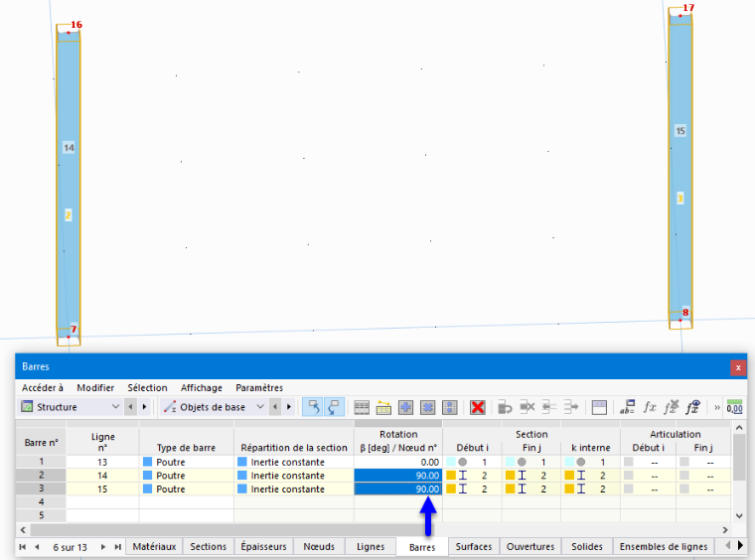Click the fx with eye icon
This screenshot has height=560, width=755.
pyautogui.click(x=693, y=407)
